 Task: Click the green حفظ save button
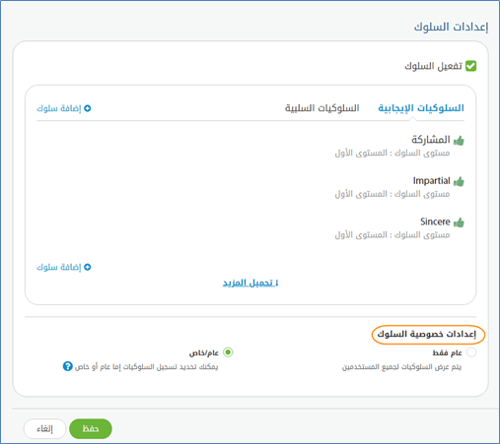pos(90,429)
